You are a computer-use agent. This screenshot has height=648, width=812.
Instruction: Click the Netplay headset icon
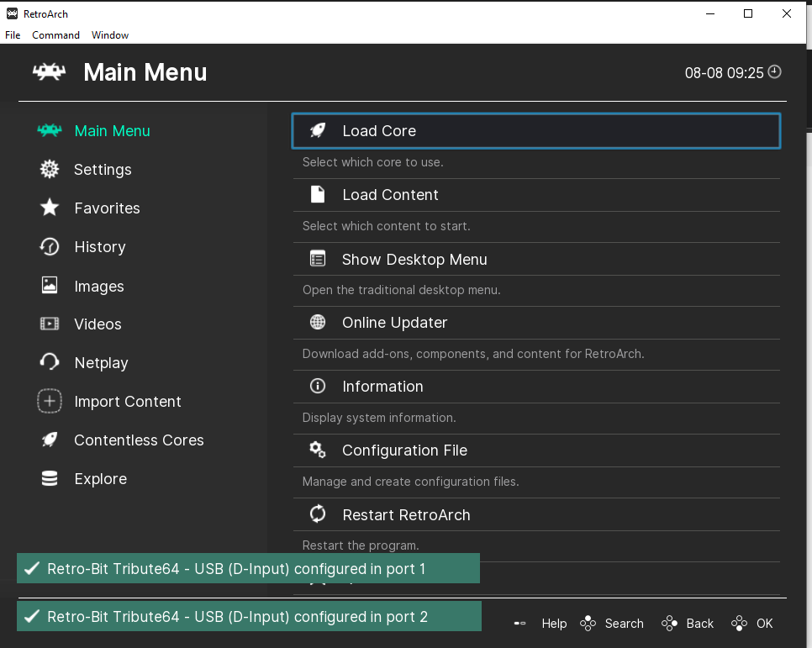click(50, 362)
